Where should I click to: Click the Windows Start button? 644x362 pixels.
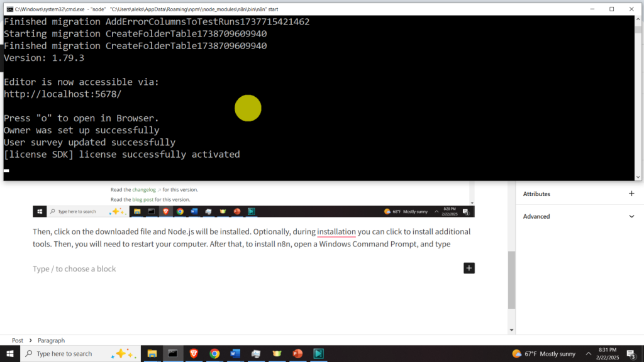[x=10, y=354]
